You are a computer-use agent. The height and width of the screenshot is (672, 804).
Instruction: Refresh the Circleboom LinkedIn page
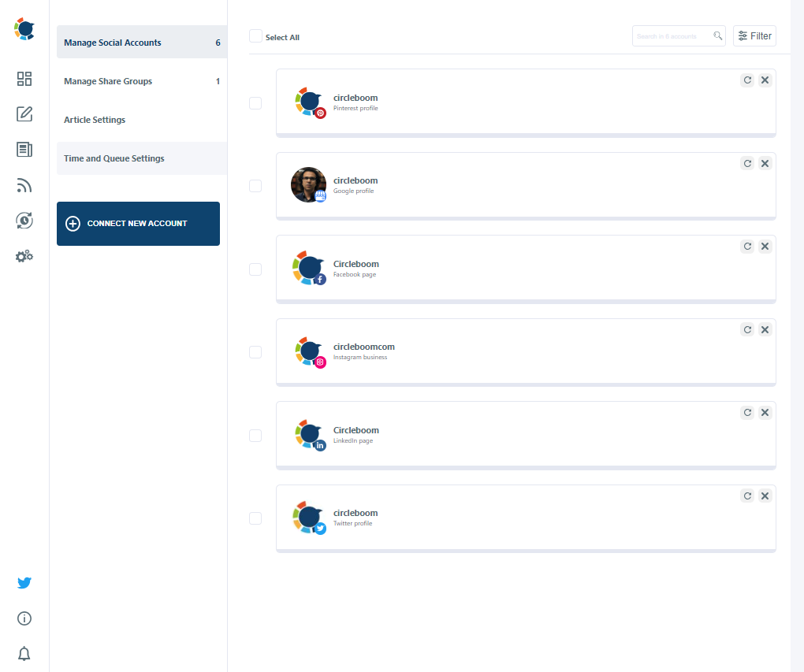pos(747,412)
